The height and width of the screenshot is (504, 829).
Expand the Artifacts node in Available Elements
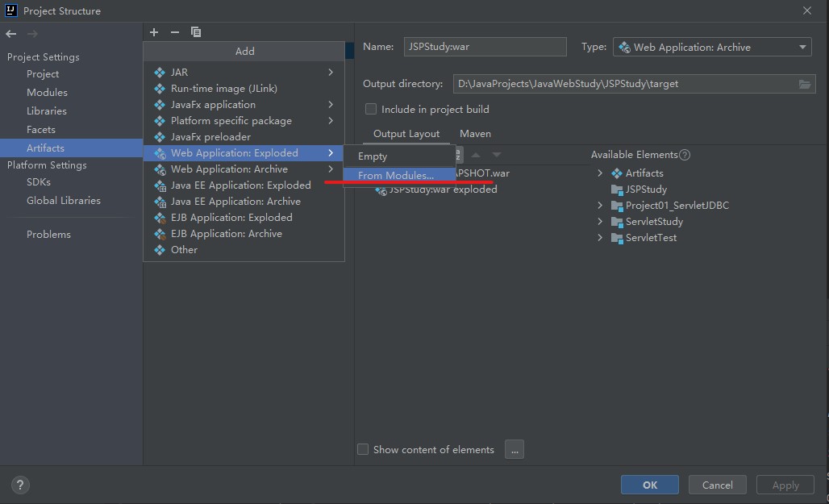tap(600, 173)
